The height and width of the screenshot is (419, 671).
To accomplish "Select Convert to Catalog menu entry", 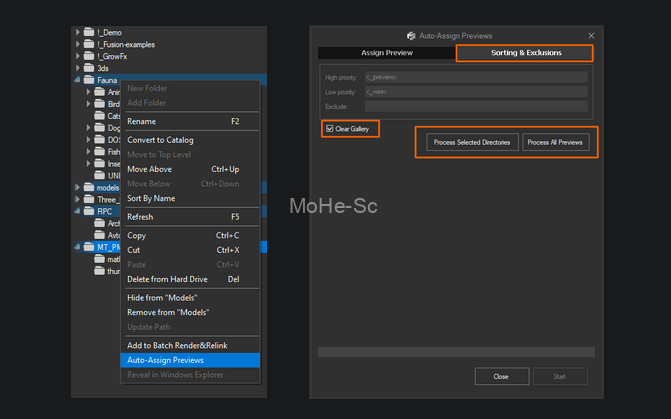I will (160, 140).
